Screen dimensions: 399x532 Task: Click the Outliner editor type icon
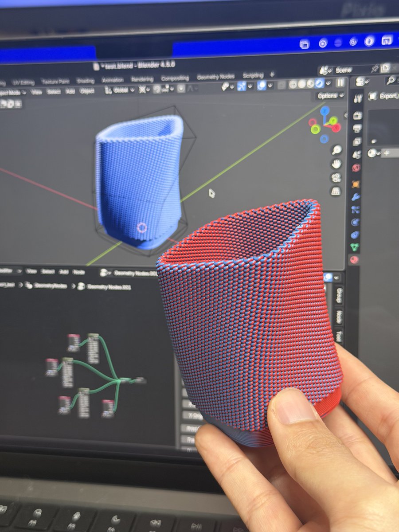tap(362, 82)
